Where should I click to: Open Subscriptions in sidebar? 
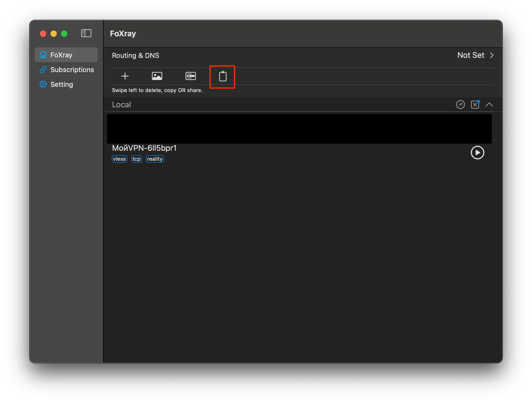point(66,69)
